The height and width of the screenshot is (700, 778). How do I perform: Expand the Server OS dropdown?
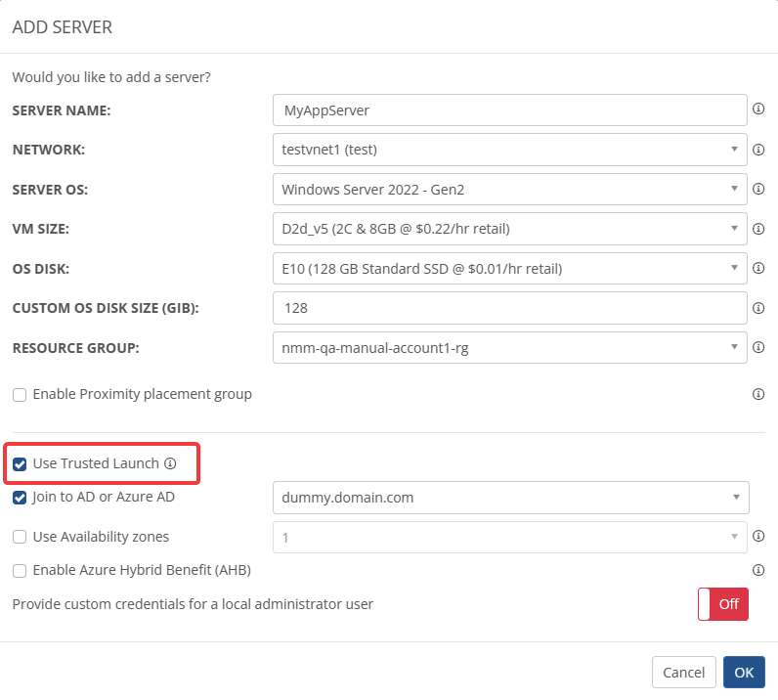(509, 189)
